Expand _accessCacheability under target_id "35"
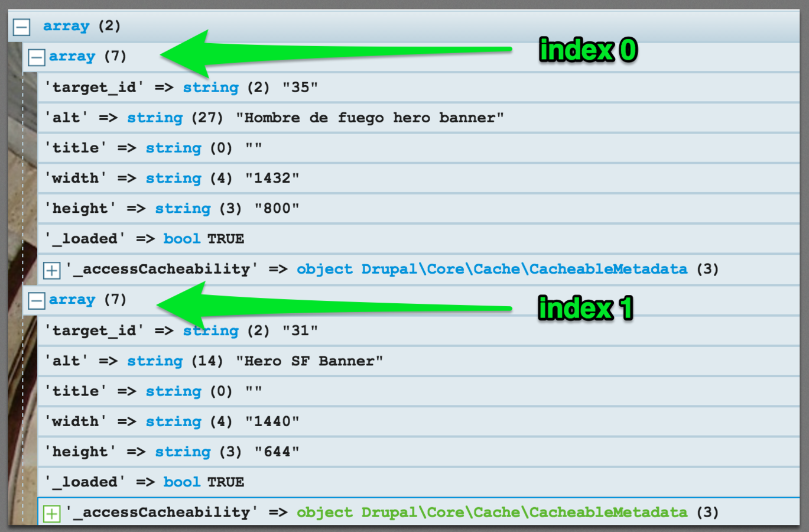Viewport: 809px width, 532px height. point(51,270)
